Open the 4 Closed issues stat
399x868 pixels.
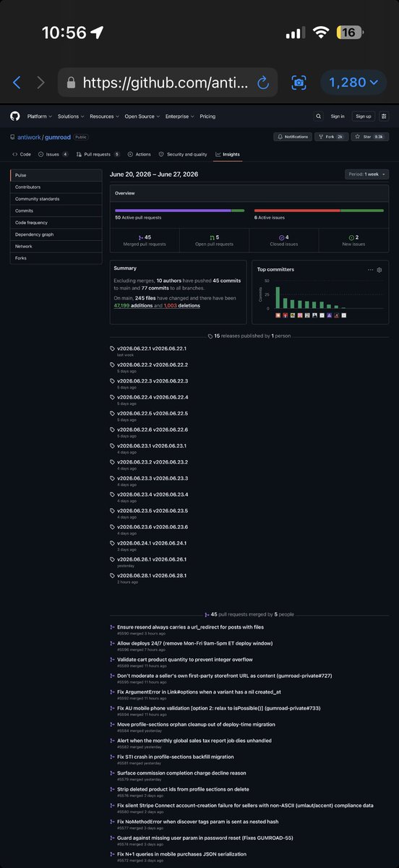click(284, 240)
